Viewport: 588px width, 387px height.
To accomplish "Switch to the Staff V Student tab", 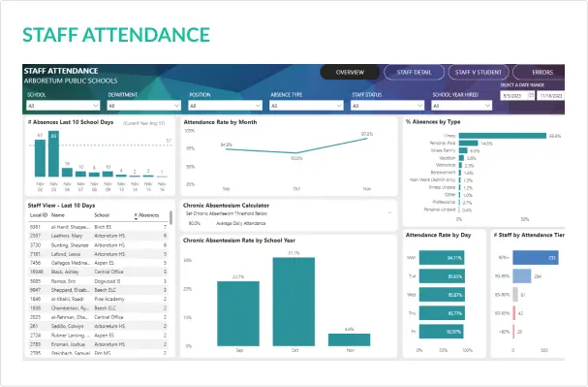I will [x=479, y=72].
